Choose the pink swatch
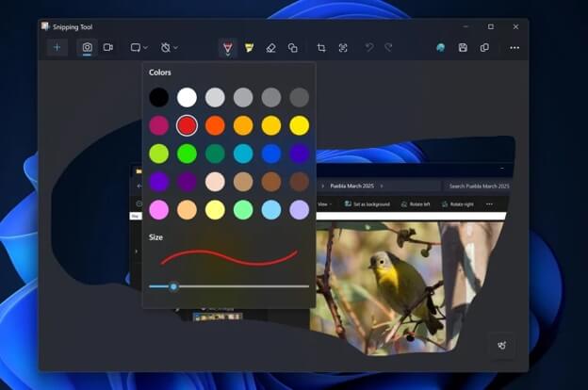Screen dimensions: 588x390 pyautogui.click(x=159, y=210)
